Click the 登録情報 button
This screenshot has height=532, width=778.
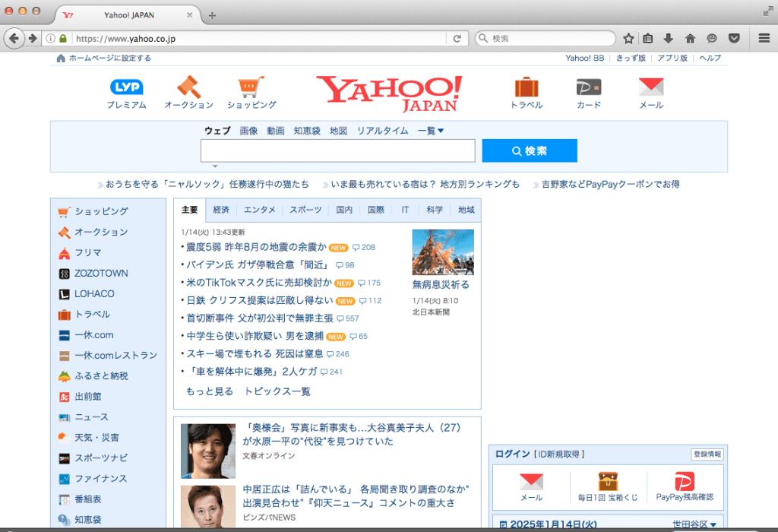707,454
